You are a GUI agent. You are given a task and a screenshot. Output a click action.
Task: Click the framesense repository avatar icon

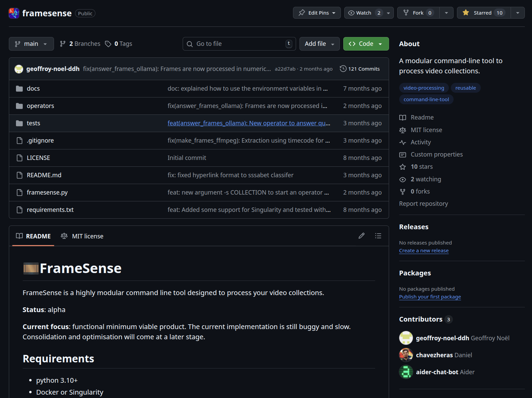coord(14,13)
